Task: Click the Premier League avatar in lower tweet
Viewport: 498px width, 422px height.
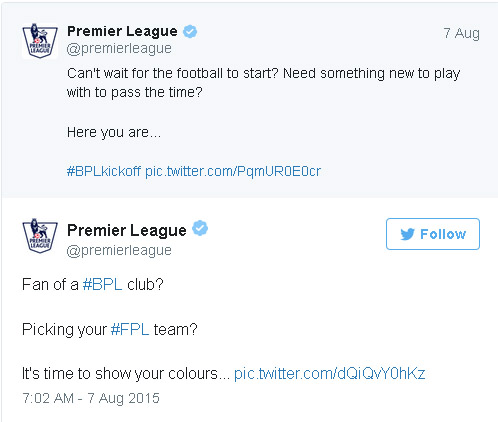Action: 40,236
